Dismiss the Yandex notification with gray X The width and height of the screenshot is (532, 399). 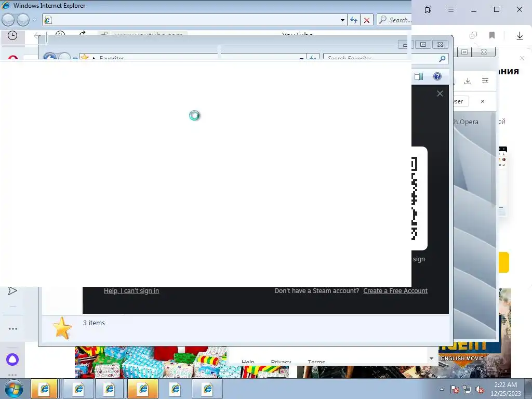point(522,58)
